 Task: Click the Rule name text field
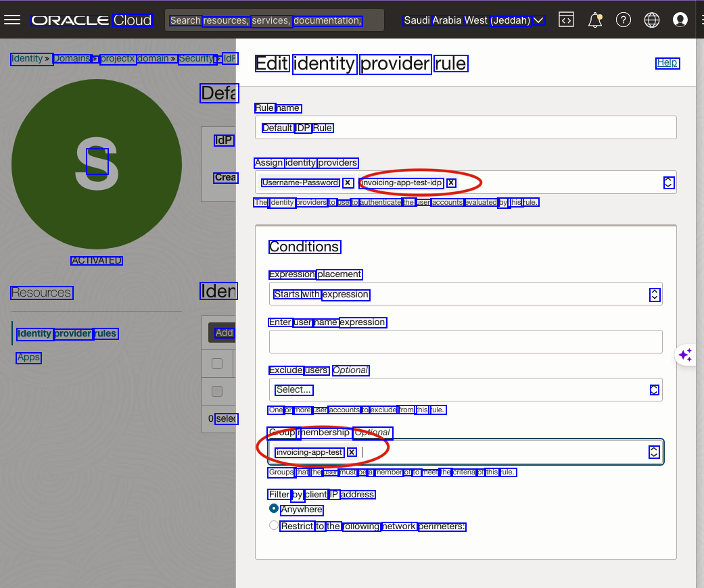pos(465,128)
